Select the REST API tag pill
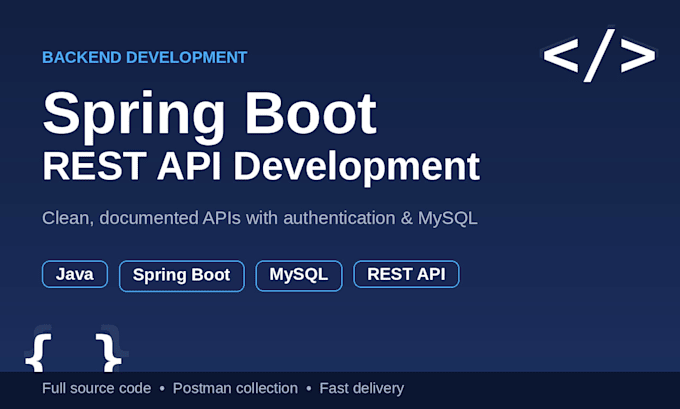 [x=406, y=274]
